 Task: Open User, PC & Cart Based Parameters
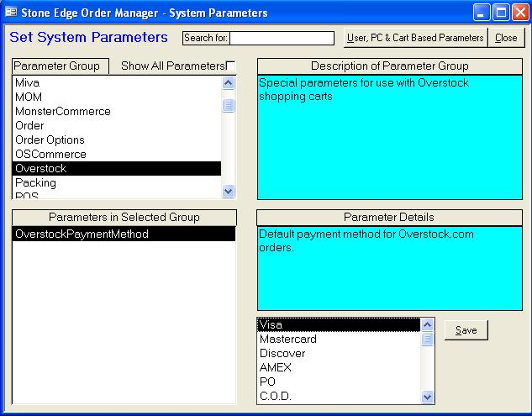tap(415, 38)
